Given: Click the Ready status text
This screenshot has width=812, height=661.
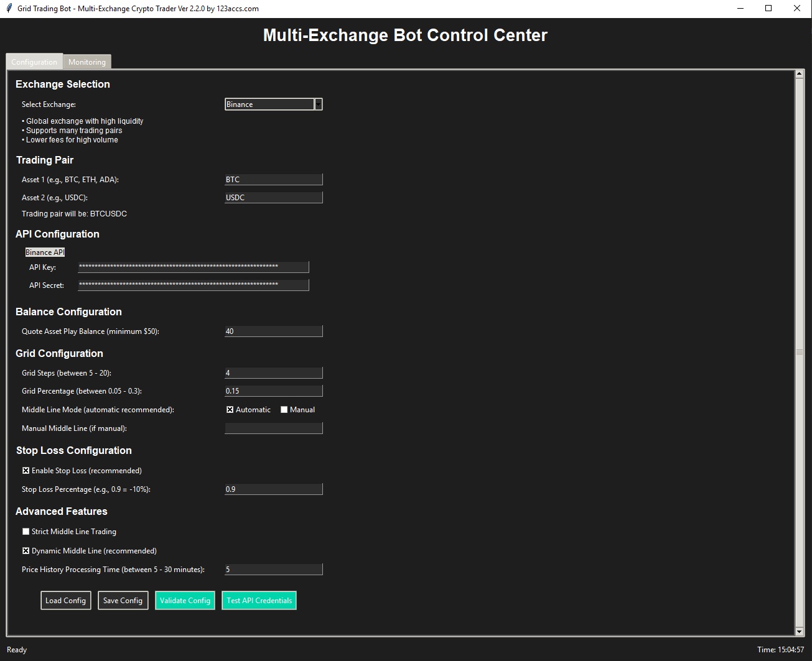Looking at the screenshot, I should coord(17,650).
